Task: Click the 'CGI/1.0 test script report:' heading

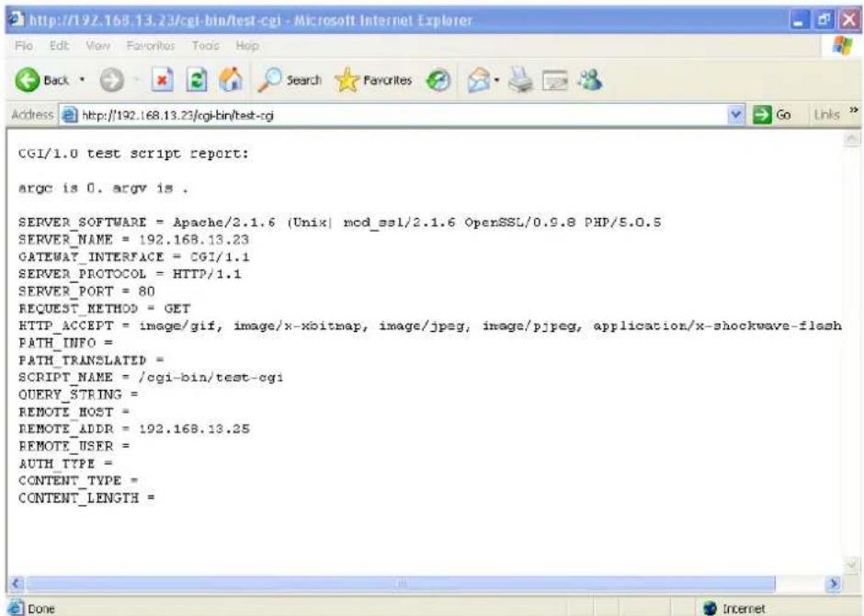Action: pos(133,154)
